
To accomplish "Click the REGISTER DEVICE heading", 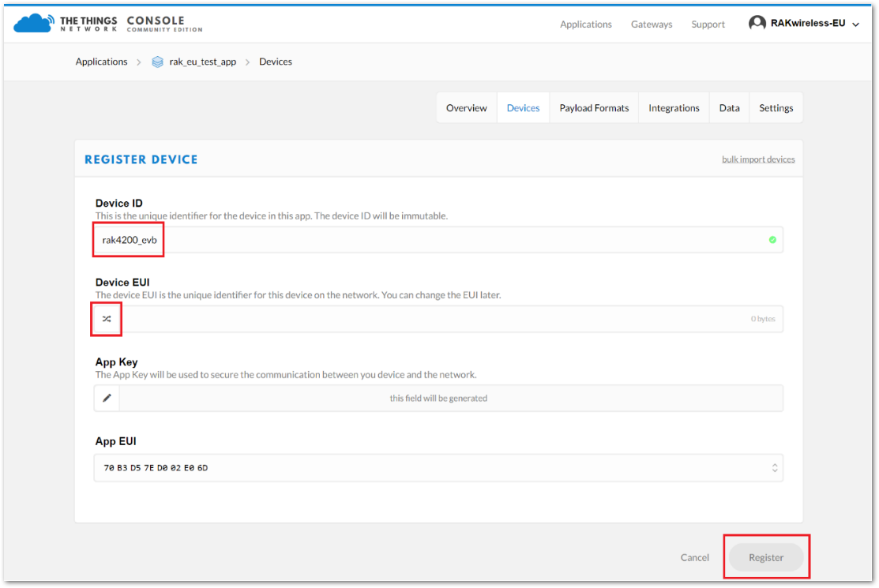I will (x=141, y=159).
